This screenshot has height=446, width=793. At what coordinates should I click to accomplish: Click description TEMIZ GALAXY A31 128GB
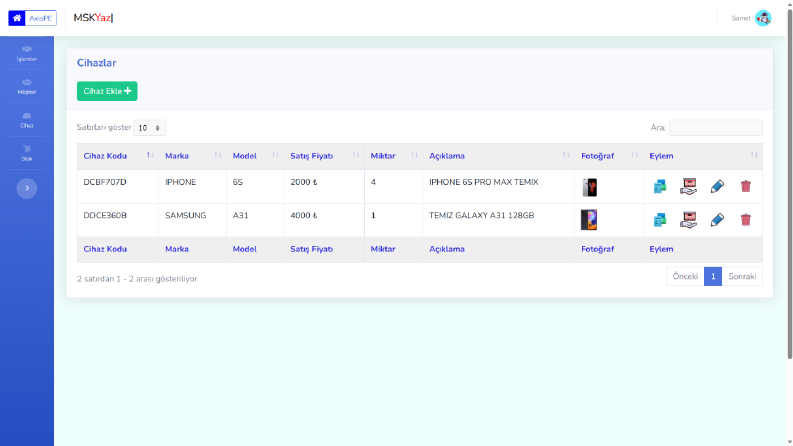(x=481, y=215)
